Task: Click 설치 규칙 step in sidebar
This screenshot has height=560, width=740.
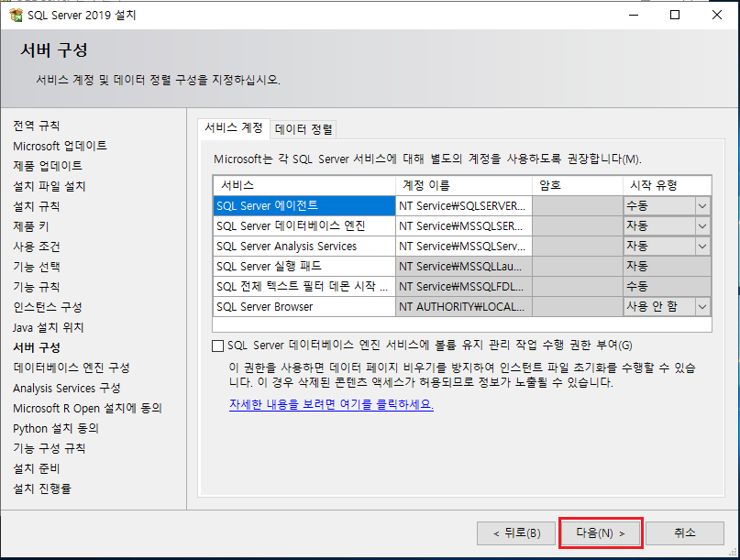Action: pos(37,206)
